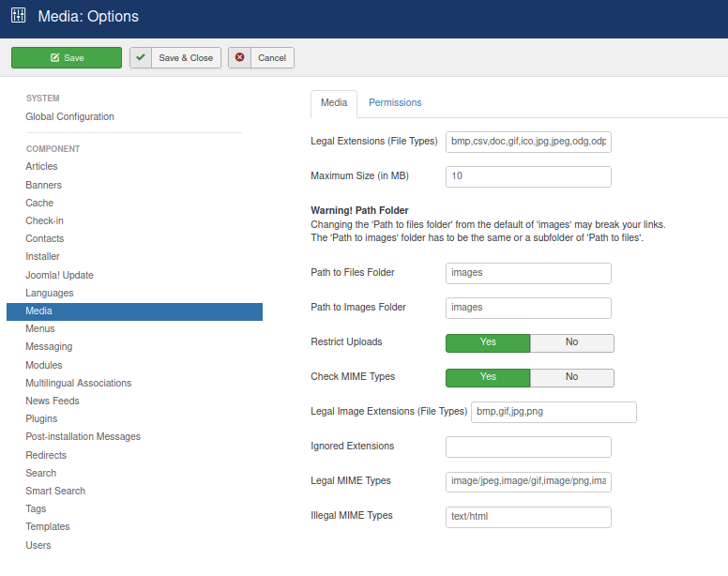
Task: Switch to the Permissions tab
Action: pos(395,102)
